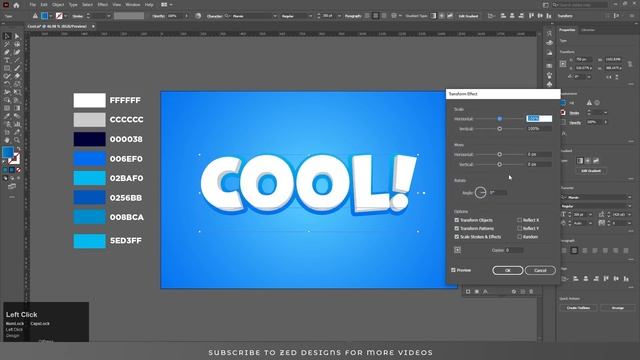Activate the Hand tool
Screen dimensions: 640x360
(x=7, y=140)
